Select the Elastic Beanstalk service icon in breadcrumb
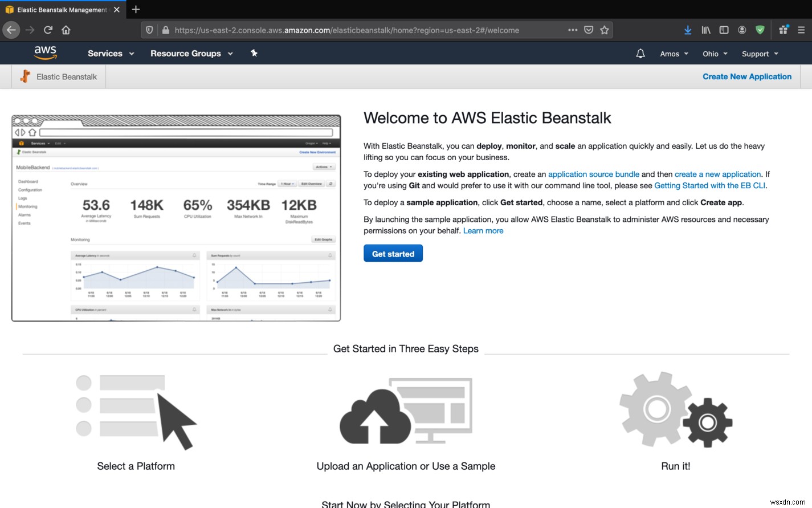This screenshot has width=812, height=508. tap(25, 76)
